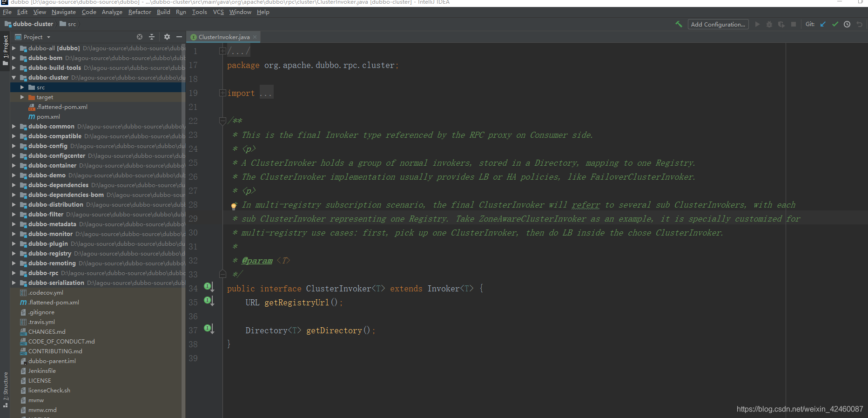
Task: Expand the target folder node
Action: 22,97
